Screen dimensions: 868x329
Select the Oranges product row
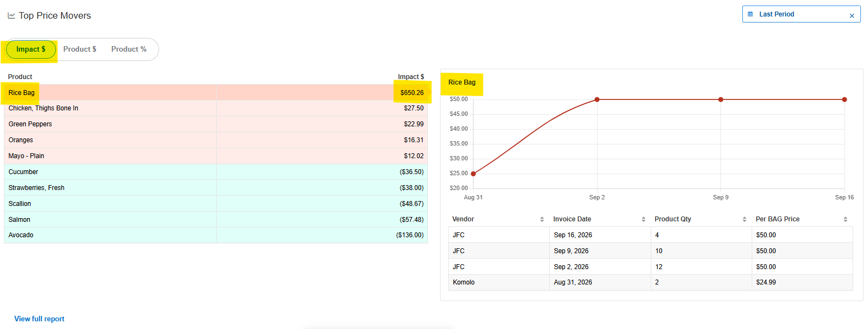click(x=216, y=140)
